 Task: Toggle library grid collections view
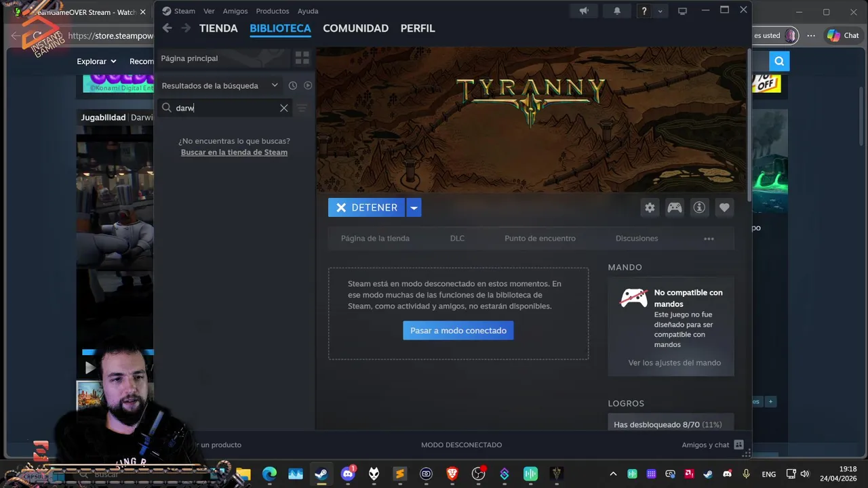[x=302, y=58]
